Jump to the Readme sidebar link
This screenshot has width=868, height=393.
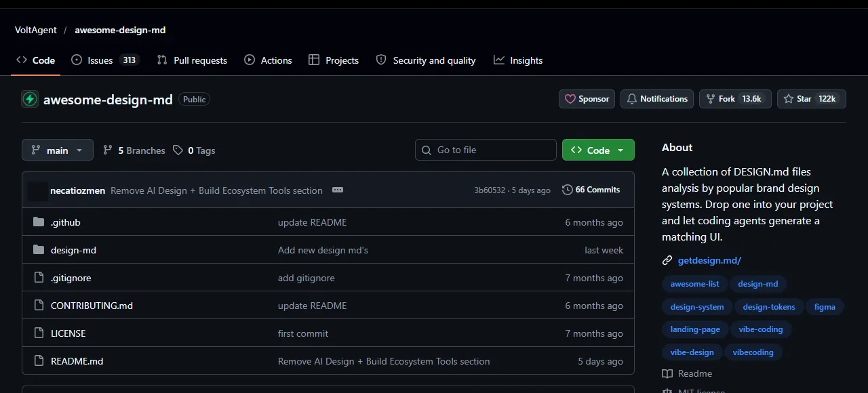tap(688, 373)
